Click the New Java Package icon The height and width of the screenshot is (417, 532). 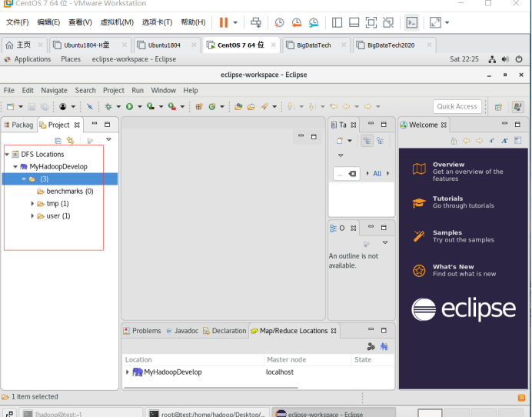pyautogui.click(x=199, y=107)
